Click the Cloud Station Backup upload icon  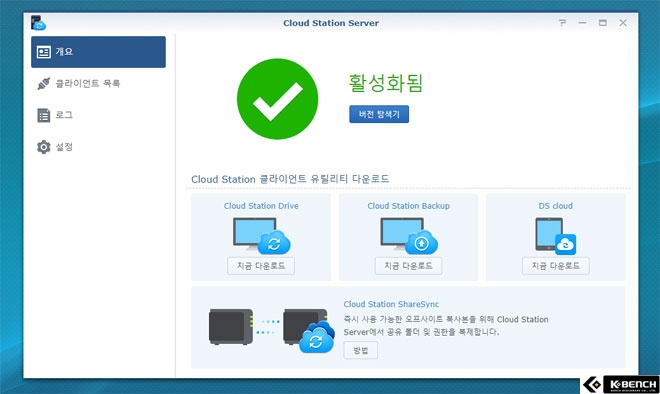[409, 236]
